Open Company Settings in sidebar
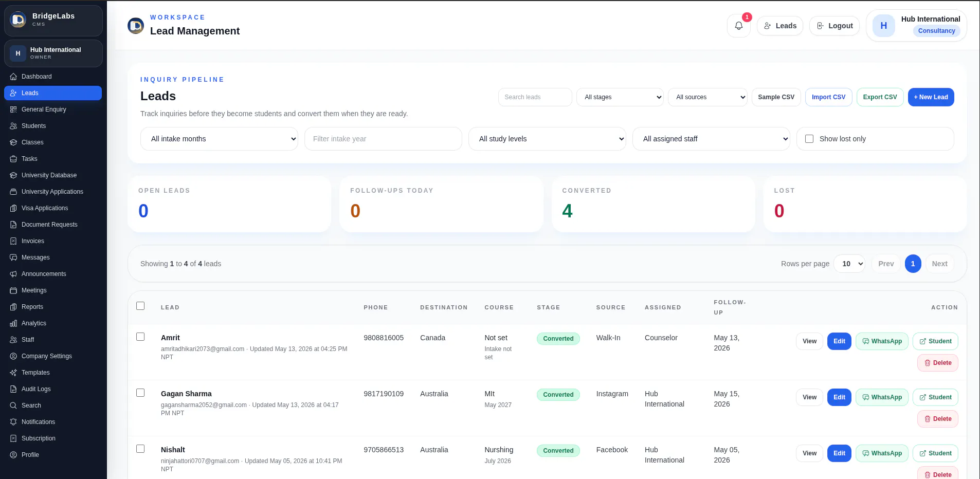The width and height of the screenshot is (980, 479). pos(53,356)
